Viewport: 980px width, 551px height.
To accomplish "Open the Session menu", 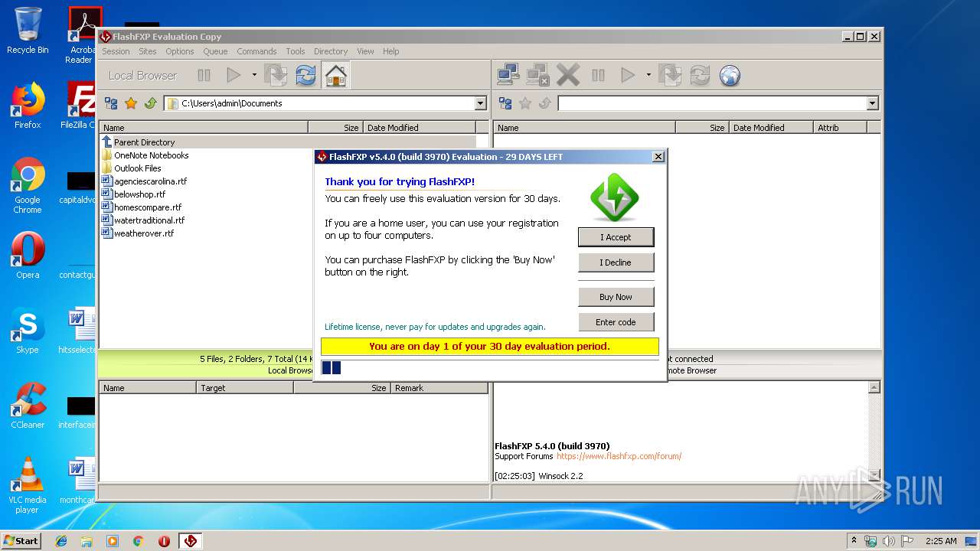I will pos(116,51).
